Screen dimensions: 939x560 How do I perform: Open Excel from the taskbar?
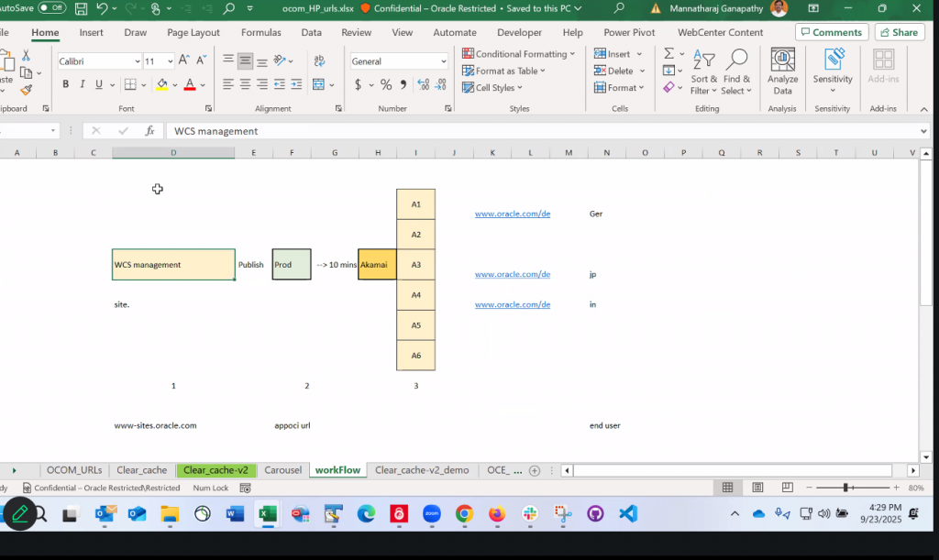[x=268, y=513]
